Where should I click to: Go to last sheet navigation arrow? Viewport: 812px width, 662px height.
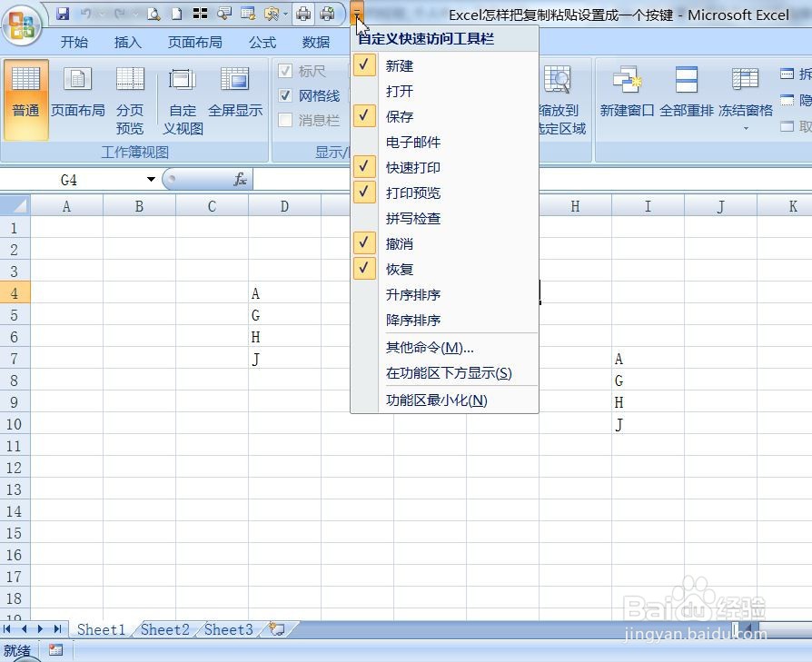[x=57, y=629]
